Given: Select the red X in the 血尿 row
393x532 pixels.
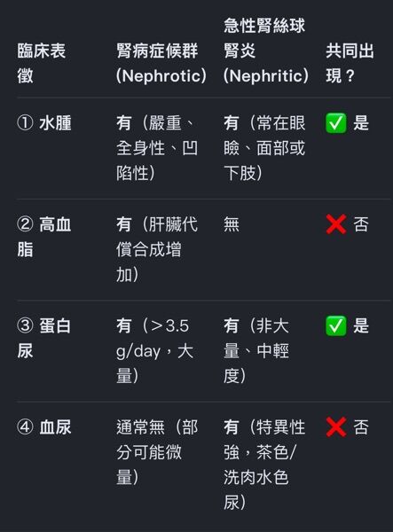Looking at the screenshot, I should coord(336,426).
